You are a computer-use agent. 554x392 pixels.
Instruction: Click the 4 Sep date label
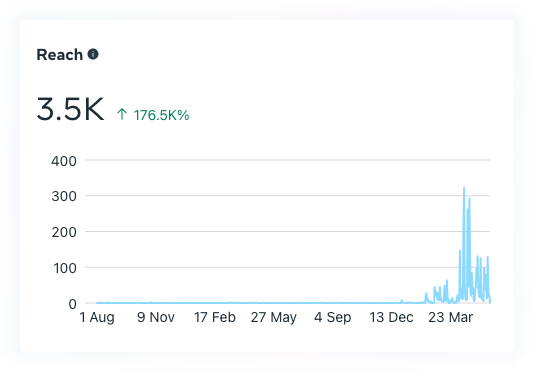tap(333, 317)
